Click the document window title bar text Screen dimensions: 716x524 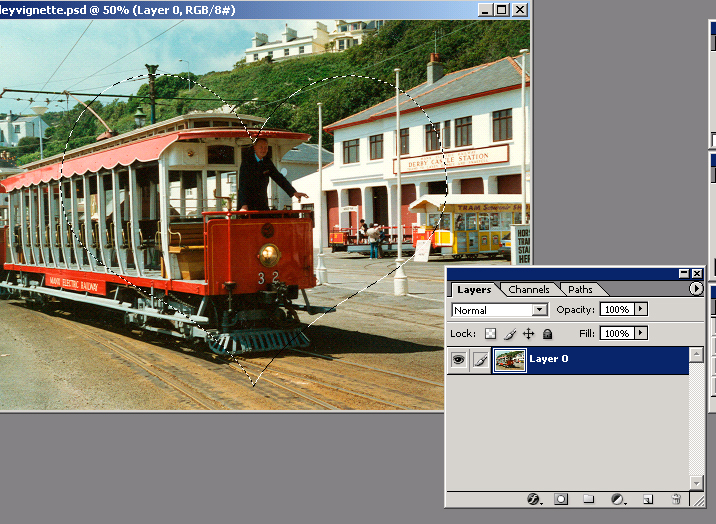[117, 10]
